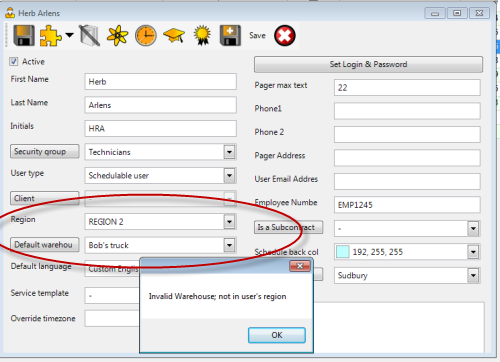Click the Service template field
500x362 pixels.
(112, 295)
